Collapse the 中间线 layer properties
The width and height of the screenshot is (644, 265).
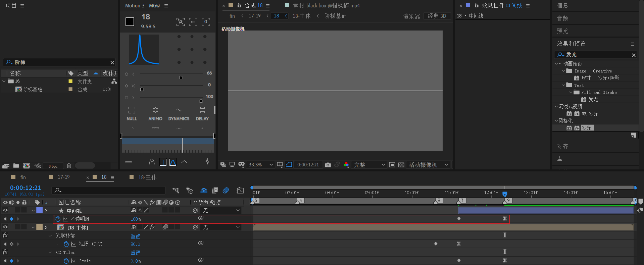[x=33, y=211]
